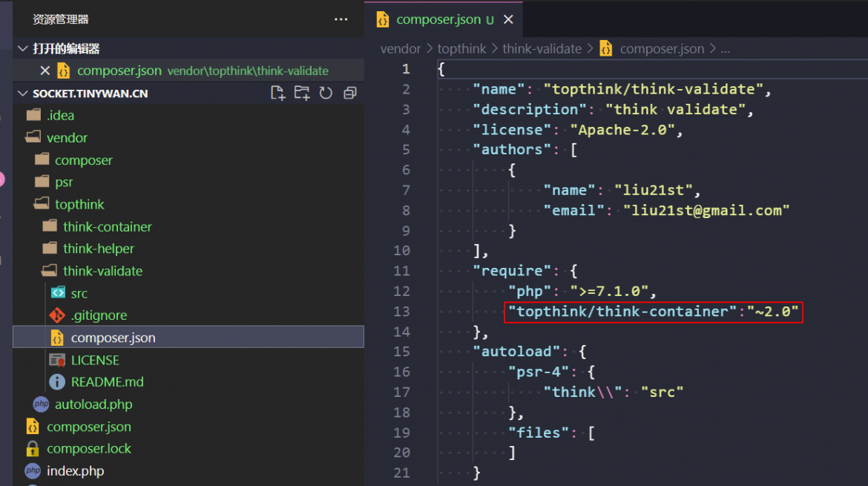This screenshot has width=868, height=486.
Task: Collapse the vendor folder
Action: [x=67, y=138]
